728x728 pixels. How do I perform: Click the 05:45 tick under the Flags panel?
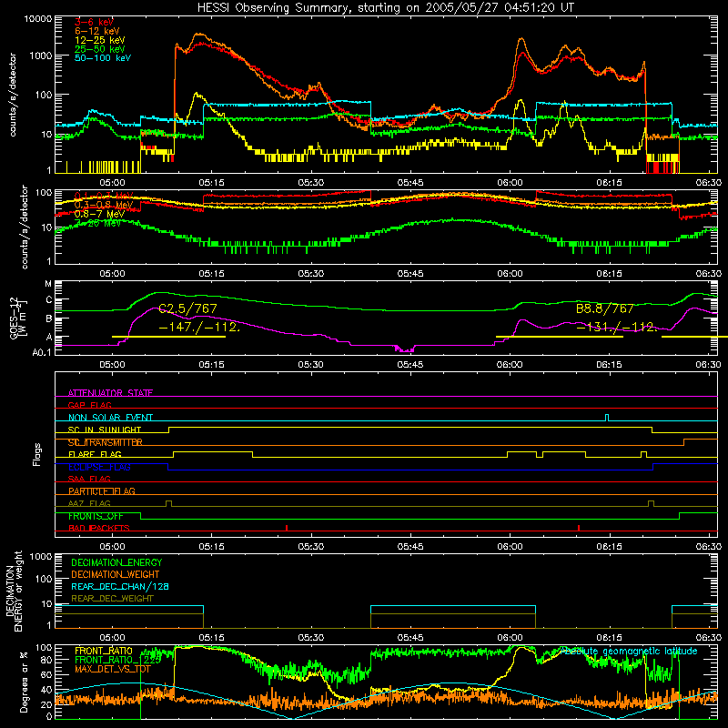click(x=410, y=547)
